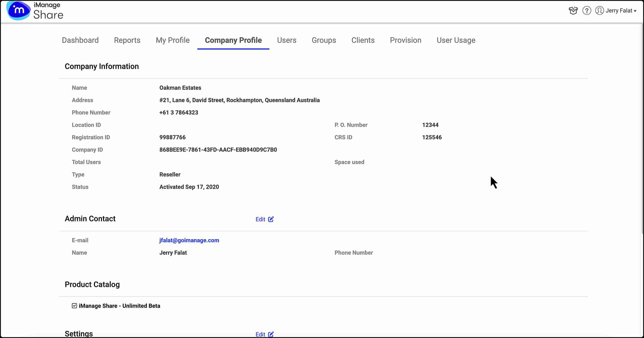View the User Usage tab
644x338 pixels.
point(456,40)
